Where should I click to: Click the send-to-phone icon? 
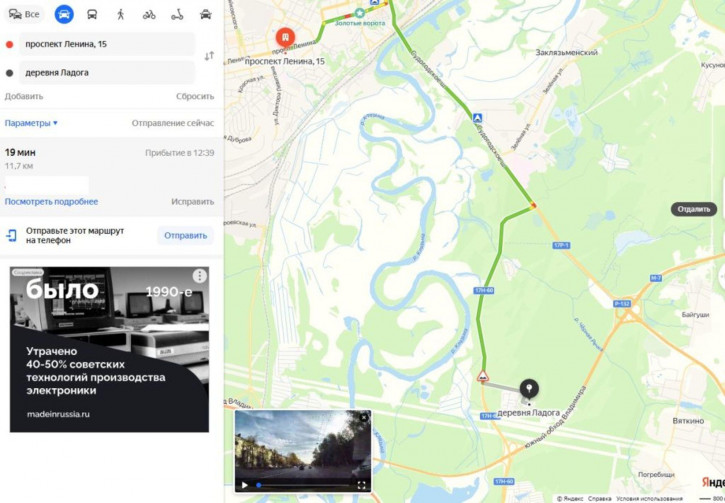(11, 235)
